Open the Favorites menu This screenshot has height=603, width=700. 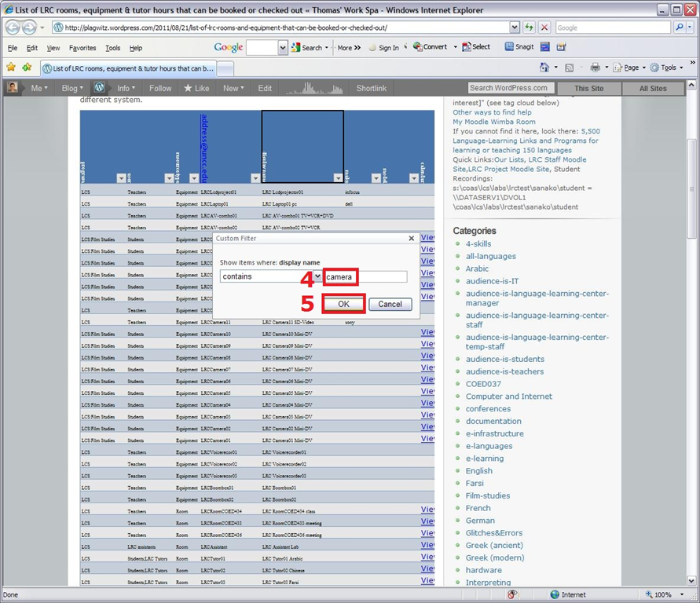82,48
